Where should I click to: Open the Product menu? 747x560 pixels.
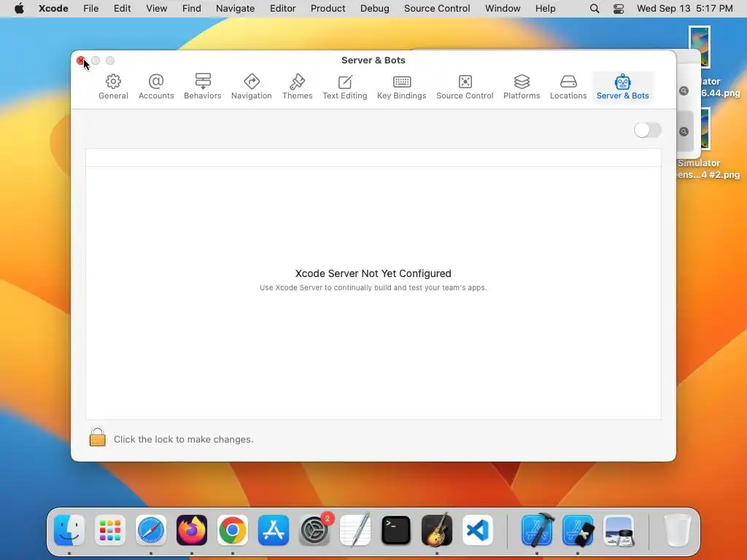coord(328,9)
